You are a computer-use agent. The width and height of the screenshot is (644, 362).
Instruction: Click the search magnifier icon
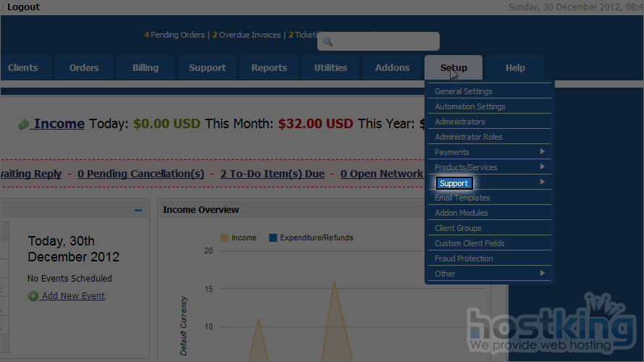coord(327,42)
